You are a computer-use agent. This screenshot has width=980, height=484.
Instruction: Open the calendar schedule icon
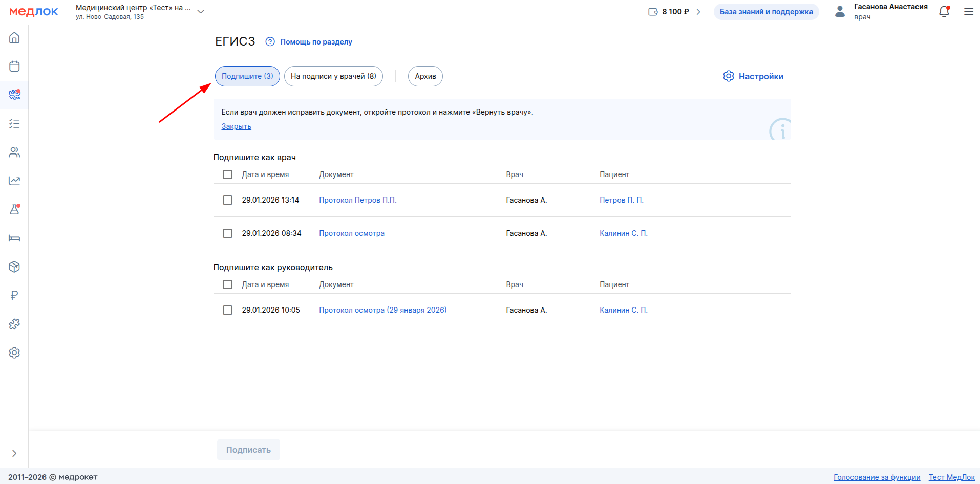[14, 67]
